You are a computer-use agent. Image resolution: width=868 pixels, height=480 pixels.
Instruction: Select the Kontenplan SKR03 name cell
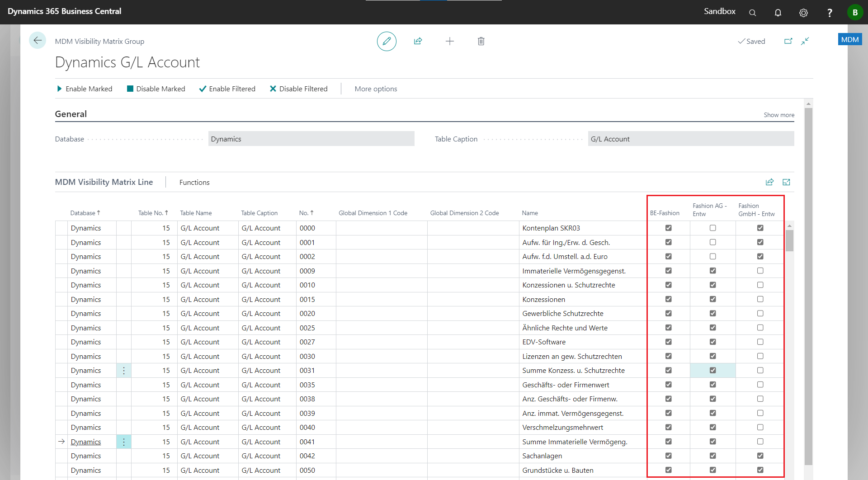pyautogui.click(x=583, y=228)
